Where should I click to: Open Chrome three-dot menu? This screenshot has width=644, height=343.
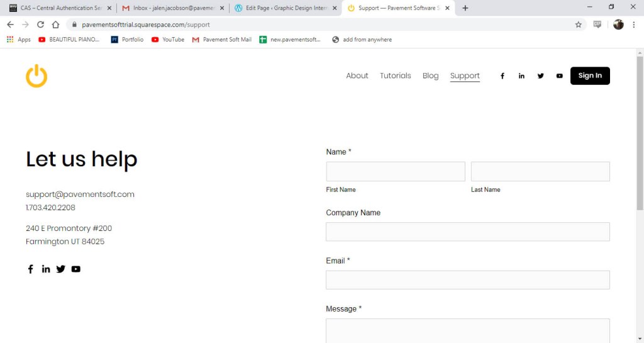point(635,25)
